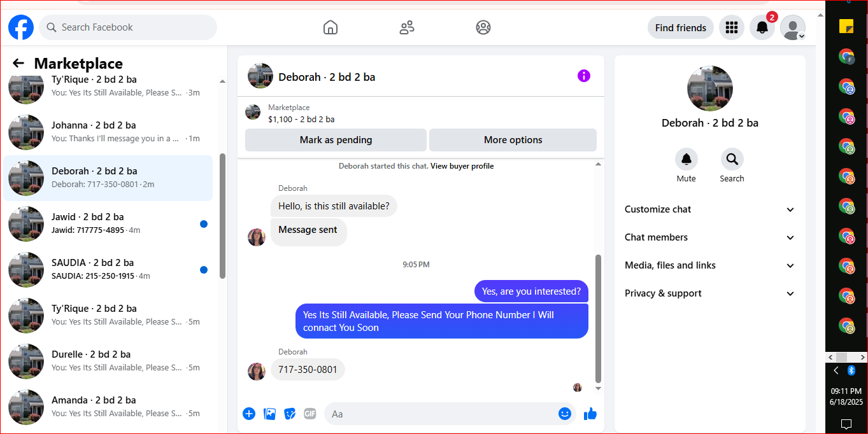Open the notifications bell with badge 2
The height and width of the screenshot is (434, 868).
(x=762, y=27)
